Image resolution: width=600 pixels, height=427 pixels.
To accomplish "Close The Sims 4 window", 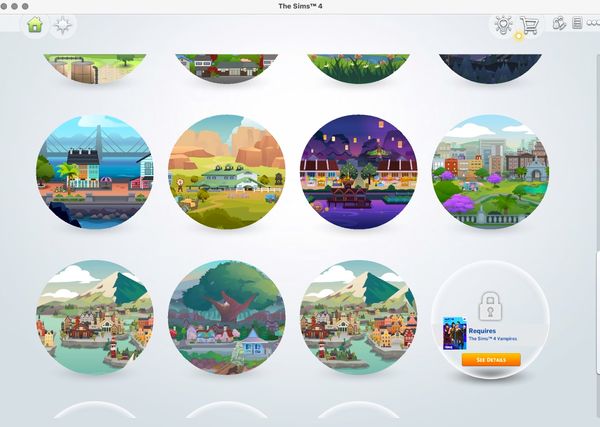I will click(x=8, y=6).
